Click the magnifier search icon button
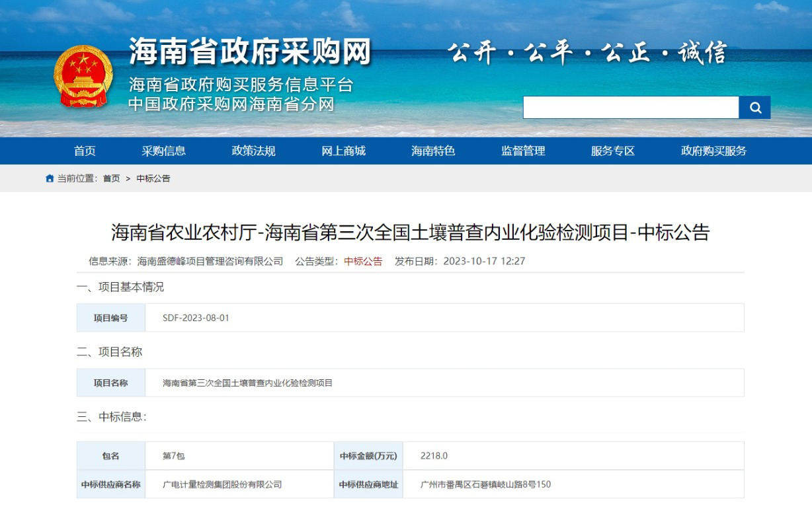This screenshot has height=512, width=812. pos(754,108)
